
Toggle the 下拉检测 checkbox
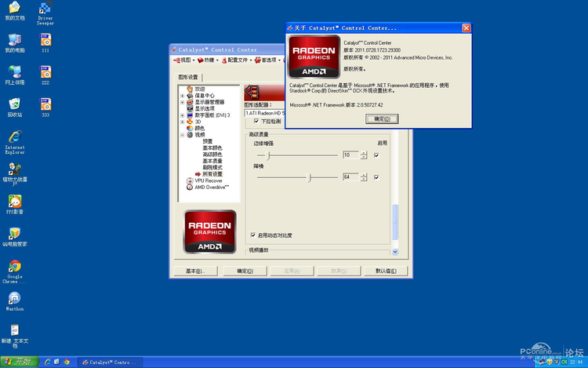point(256,121)
